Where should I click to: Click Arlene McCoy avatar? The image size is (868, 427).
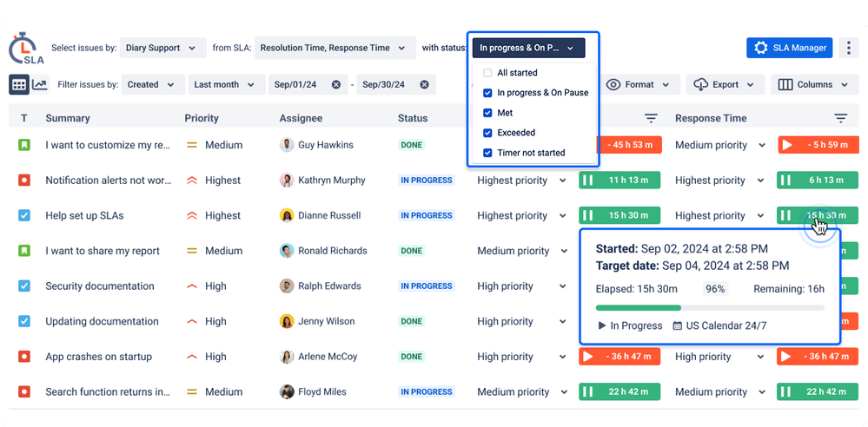[x=286, y=357]
